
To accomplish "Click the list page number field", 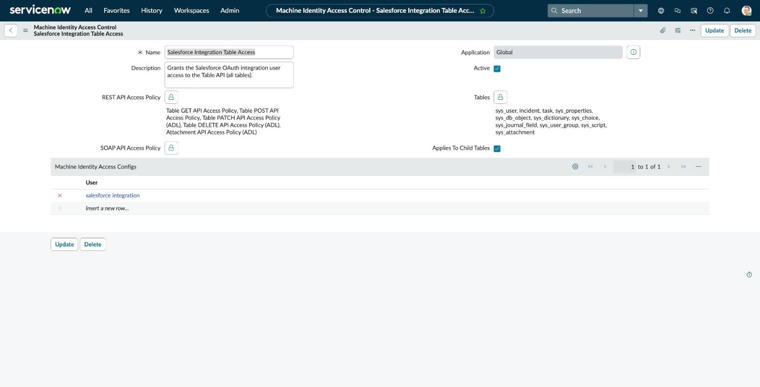I will pos(624,166).
